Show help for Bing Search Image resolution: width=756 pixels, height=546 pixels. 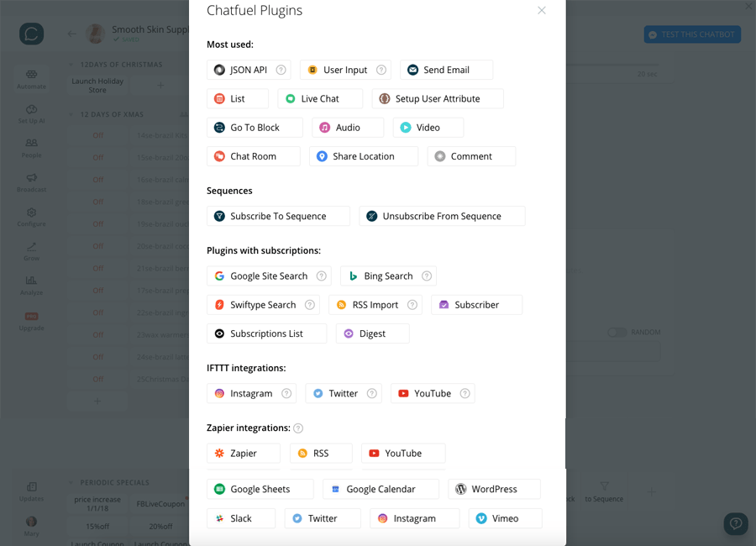pyautogui.click(x=426, y=276)
